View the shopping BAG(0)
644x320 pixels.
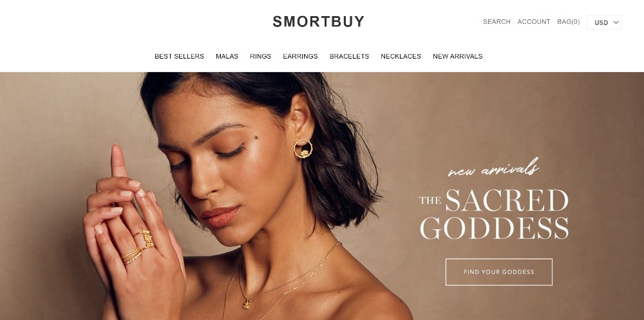point(569,22)
